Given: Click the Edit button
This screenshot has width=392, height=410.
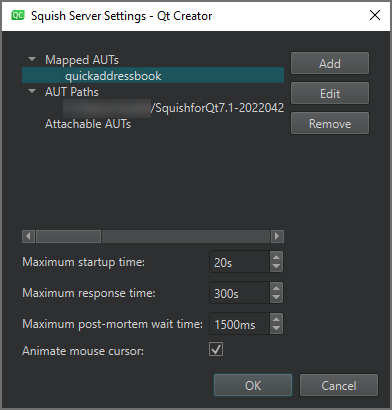Looking at the screenshot, I should point(330,93).
